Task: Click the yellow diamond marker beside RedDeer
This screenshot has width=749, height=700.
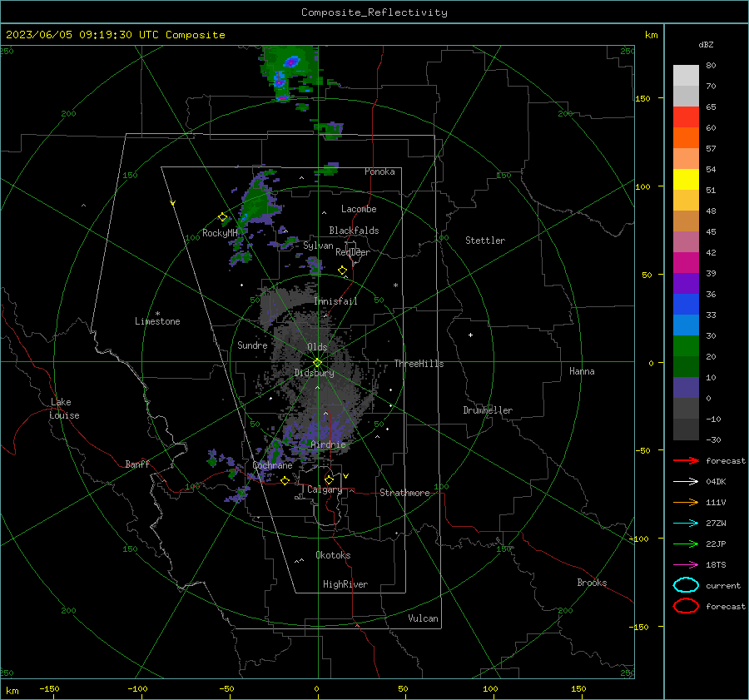Action: [343, 271]
